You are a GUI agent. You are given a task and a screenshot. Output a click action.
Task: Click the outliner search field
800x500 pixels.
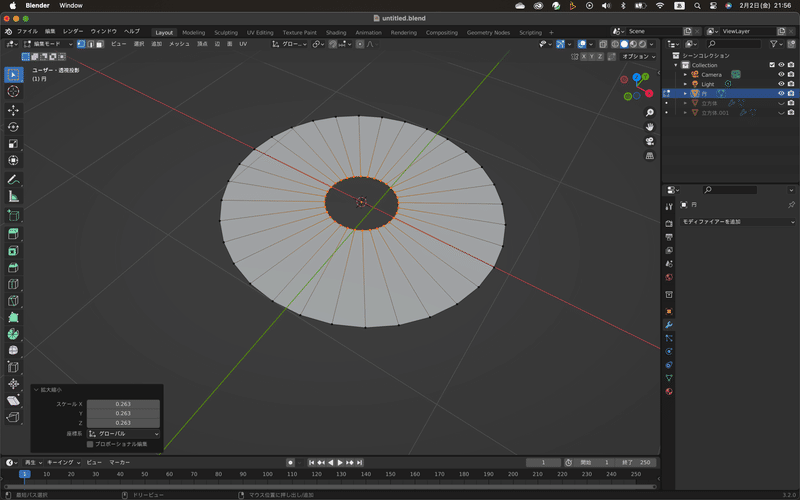733,44
